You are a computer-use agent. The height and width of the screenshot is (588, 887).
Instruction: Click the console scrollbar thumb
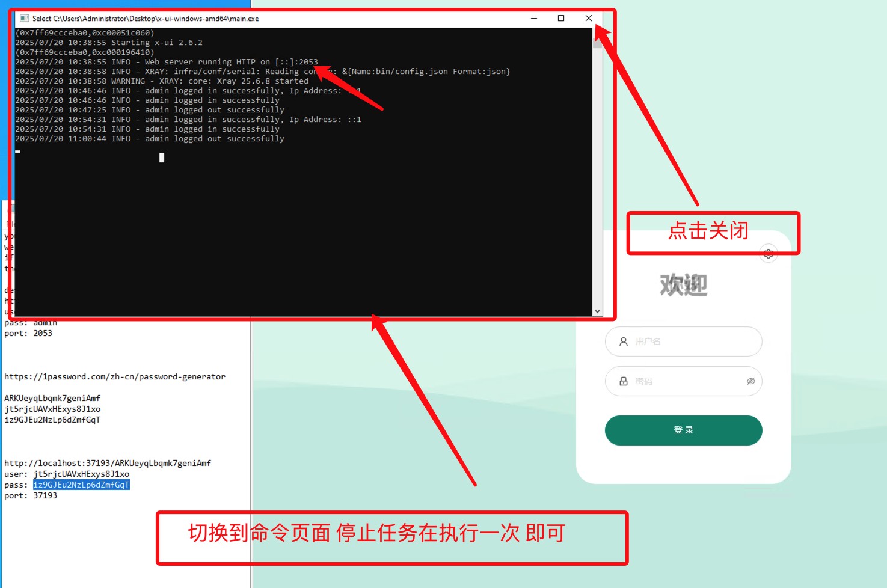pyautogui.click(x=597, y=42)
